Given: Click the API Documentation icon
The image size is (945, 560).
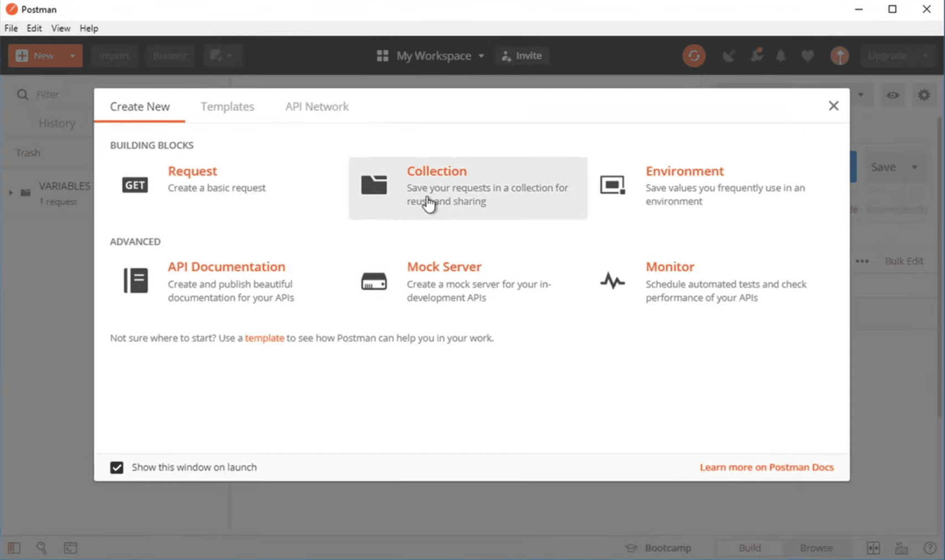Looking at the screenshot, I should coord(136,281).
